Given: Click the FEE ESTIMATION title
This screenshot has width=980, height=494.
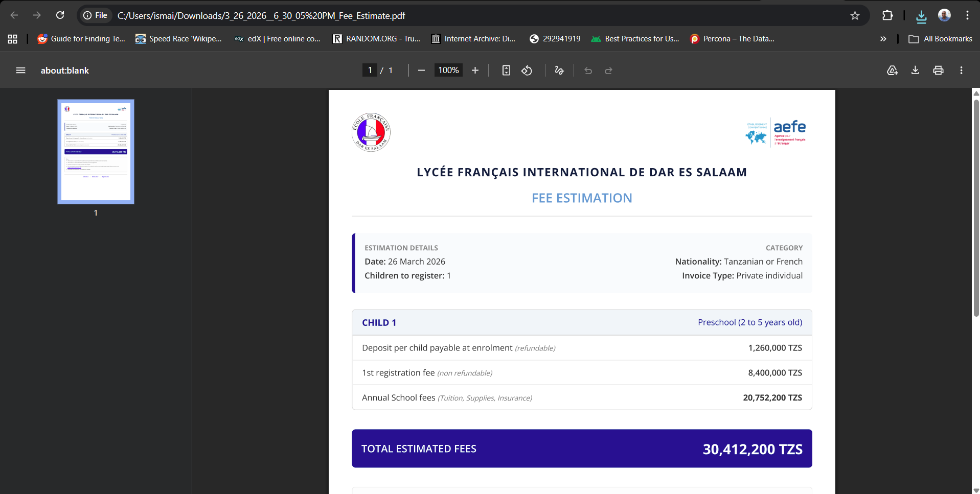Looking at the screenshot, I should pos(582,198).
